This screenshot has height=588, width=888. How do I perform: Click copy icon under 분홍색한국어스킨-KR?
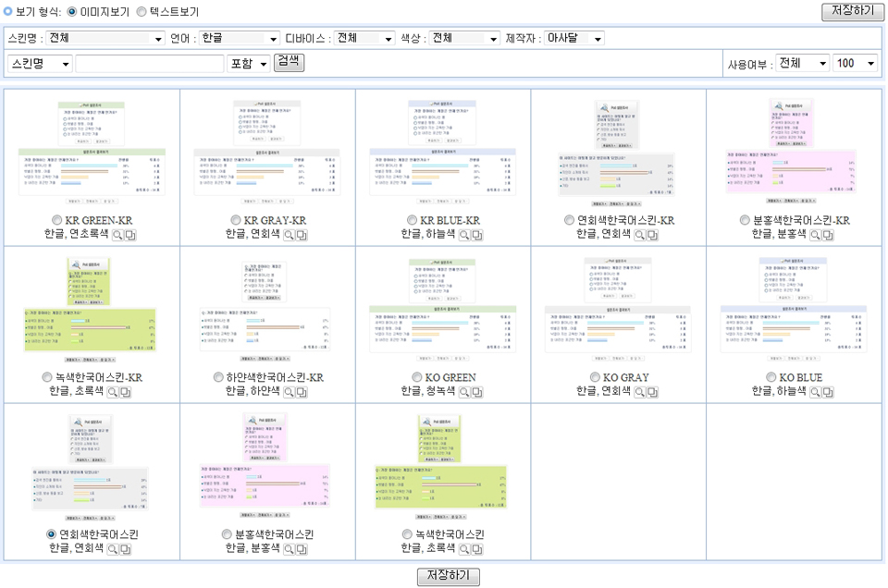pyautogui.click(x=829, y=236)
